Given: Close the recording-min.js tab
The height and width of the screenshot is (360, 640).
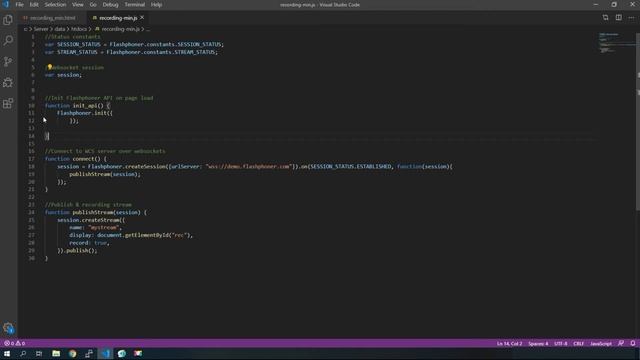Looking at the screenshot, I should click(142, 18).
